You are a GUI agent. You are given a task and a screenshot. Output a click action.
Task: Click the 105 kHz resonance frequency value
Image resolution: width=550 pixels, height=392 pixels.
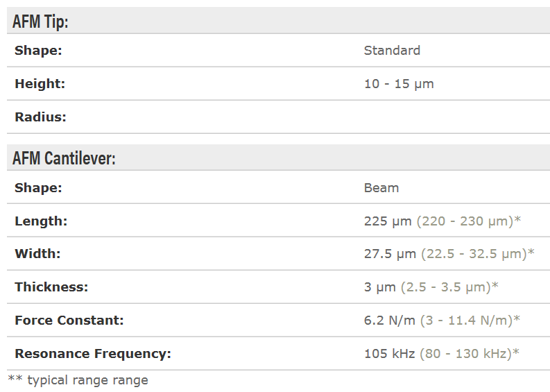389,354
